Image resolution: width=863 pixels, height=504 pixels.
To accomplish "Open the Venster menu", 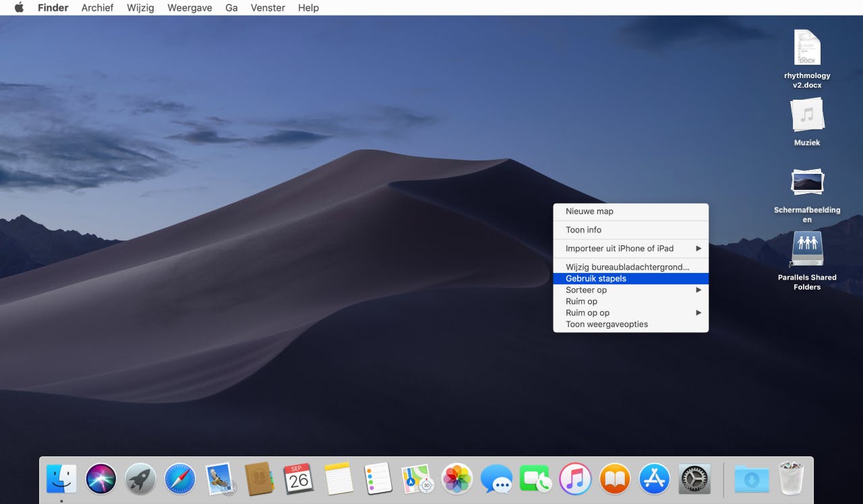I will click(268, 8).
